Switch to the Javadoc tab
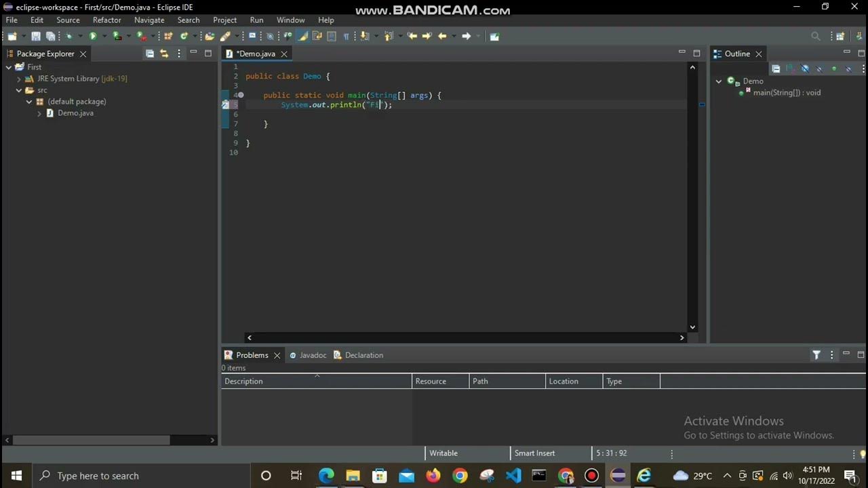The width and height of the screenshot is (868, 488). 308,355
